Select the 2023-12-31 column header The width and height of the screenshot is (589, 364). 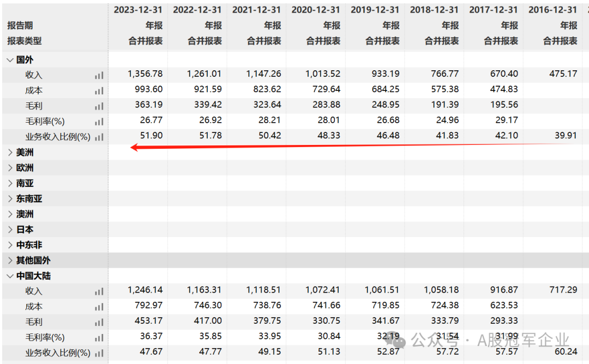138,10
